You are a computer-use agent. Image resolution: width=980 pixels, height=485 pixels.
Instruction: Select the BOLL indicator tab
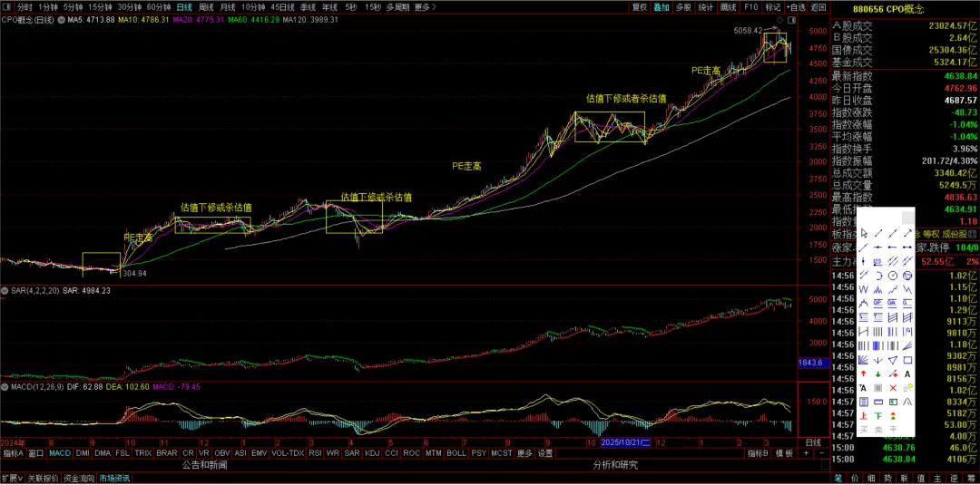pyautogui.click(x=456, y=453)
